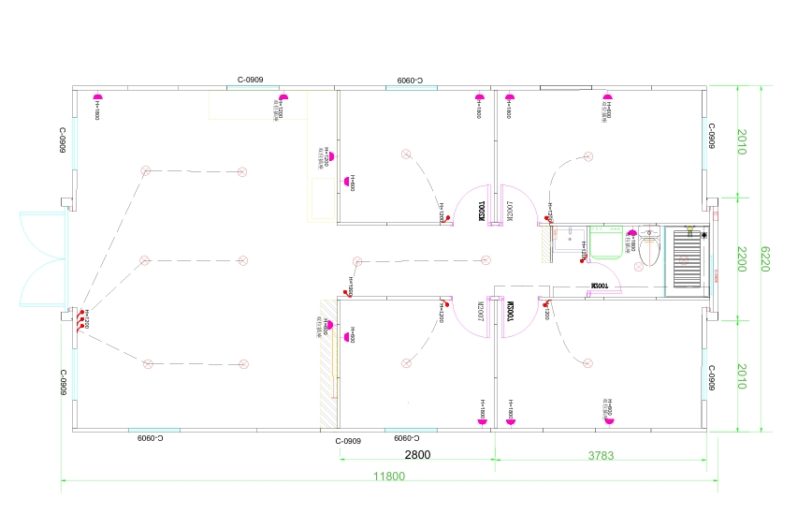812x514 pixels.
Task: Click the top-left ceiling light of the large room
Action: [x=146, y=170]
